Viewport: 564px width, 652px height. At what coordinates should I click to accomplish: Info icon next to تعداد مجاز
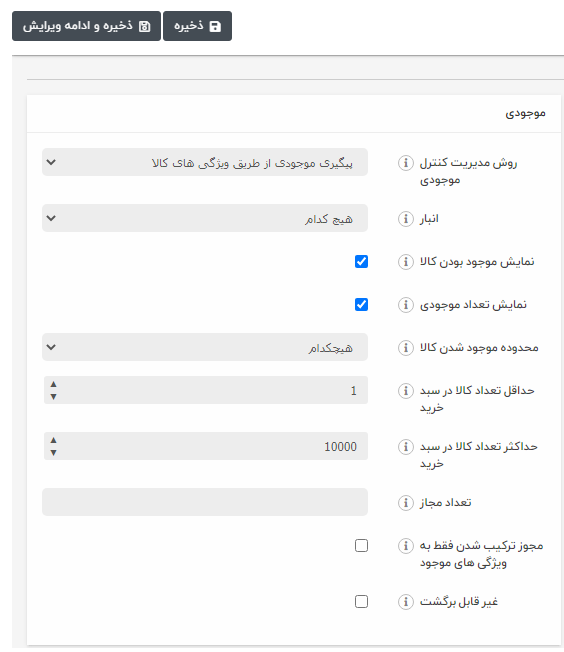point(406,502)
